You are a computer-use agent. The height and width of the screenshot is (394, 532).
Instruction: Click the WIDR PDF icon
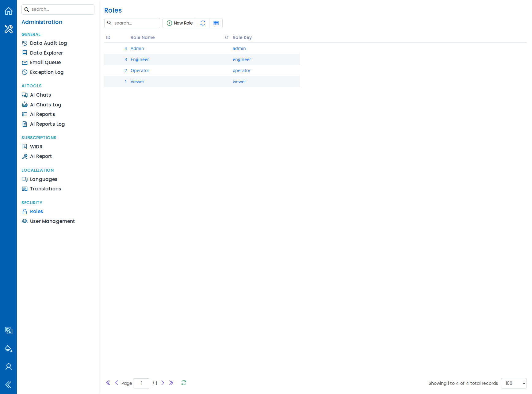25,147
